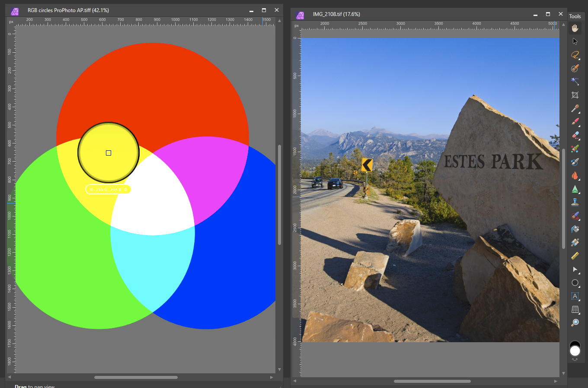The image size is (588, 388).
Task: Select the green triangle Sharpen tool
Action: (575, 189)
